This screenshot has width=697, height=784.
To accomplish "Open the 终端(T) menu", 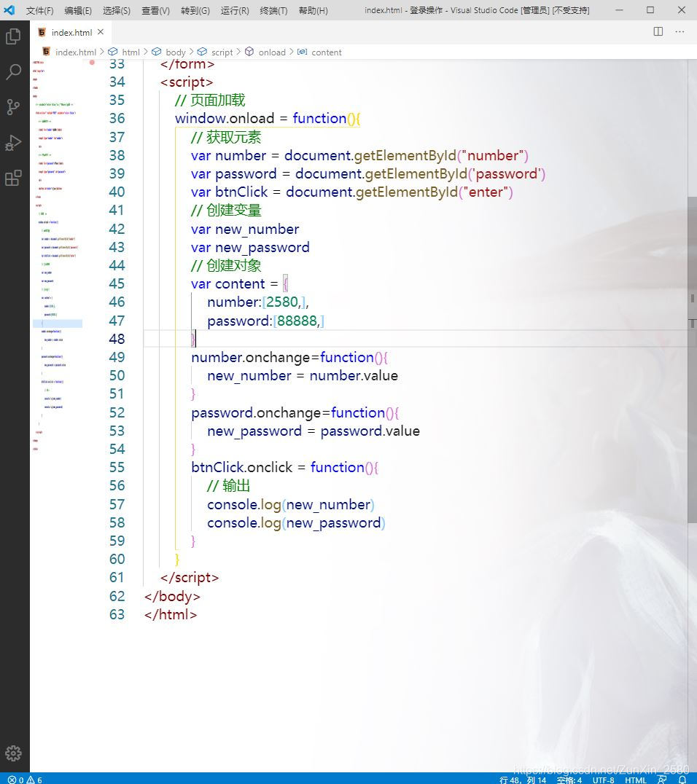I will [273, 10].
